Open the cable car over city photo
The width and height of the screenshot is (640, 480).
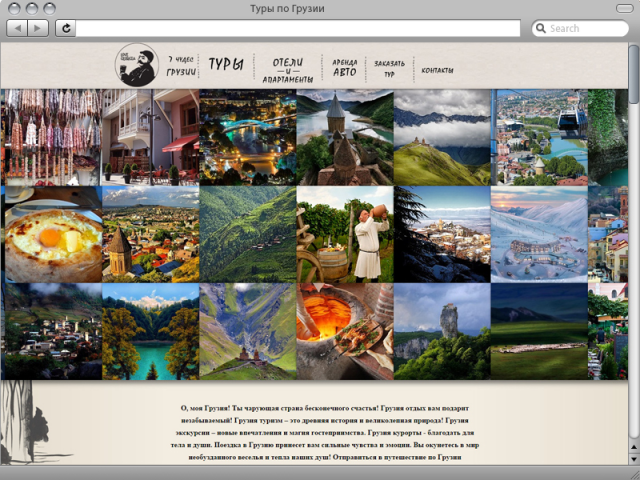539,137
